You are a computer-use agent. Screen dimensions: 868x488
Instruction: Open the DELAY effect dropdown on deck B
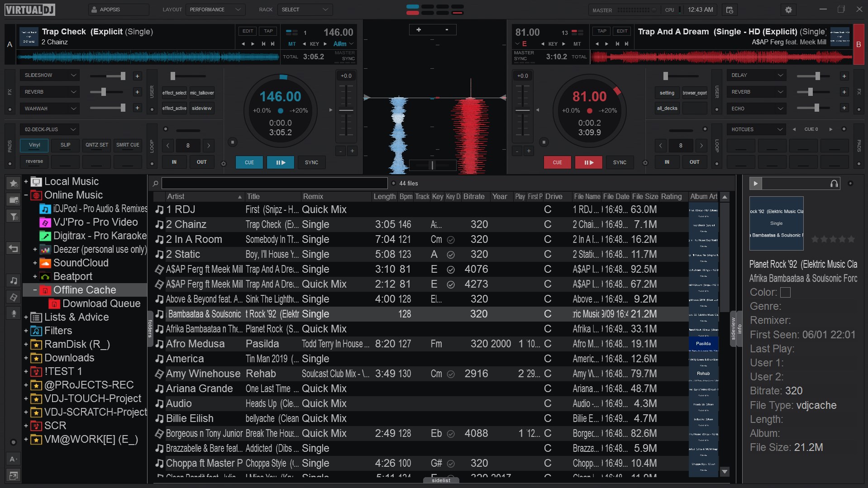[757, 75]
